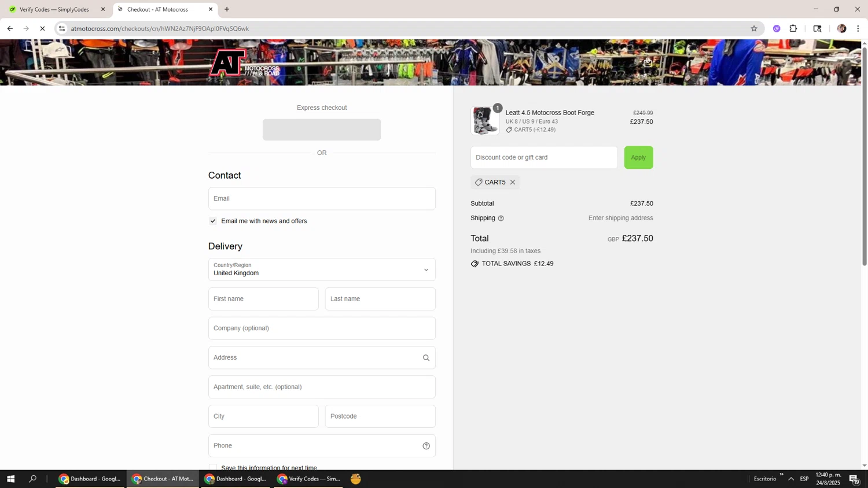Click the address search magnifier icon
Screen dimensions: 868x488
point(426,358)
